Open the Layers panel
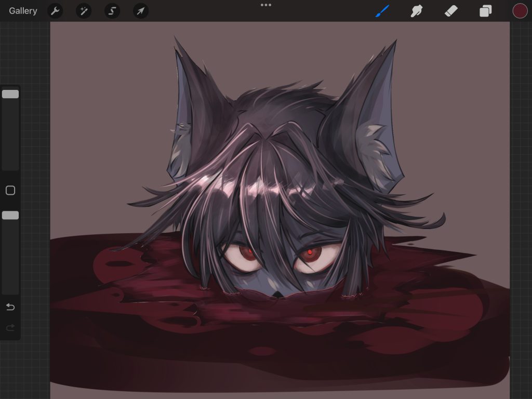Viewport: 532px width, 399px height. click(x=485, y=11)
